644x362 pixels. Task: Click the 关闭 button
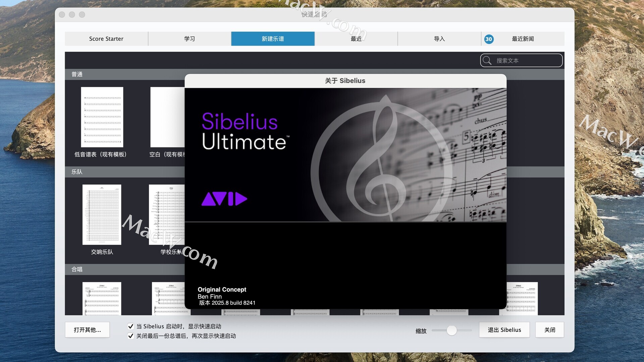click(549, 330)
